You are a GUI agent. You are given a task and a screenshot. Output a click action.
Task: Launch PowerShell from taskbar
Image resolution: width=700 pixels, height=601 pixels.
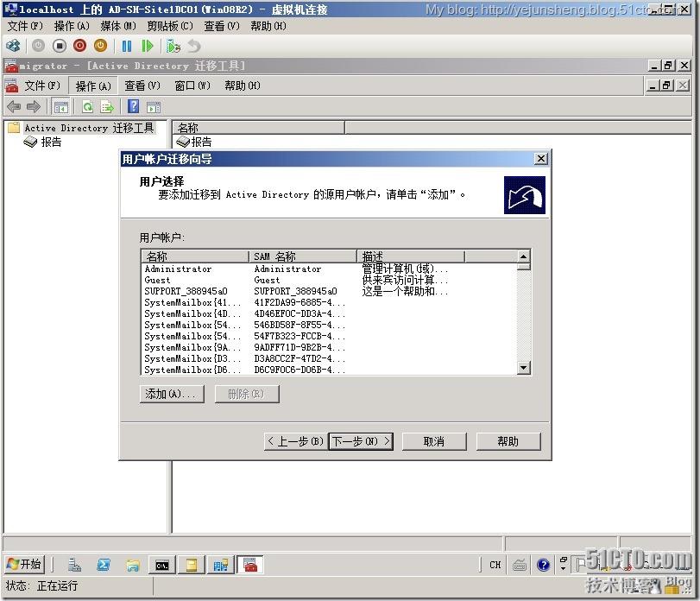pyautogui.click(x=104, y=566)
